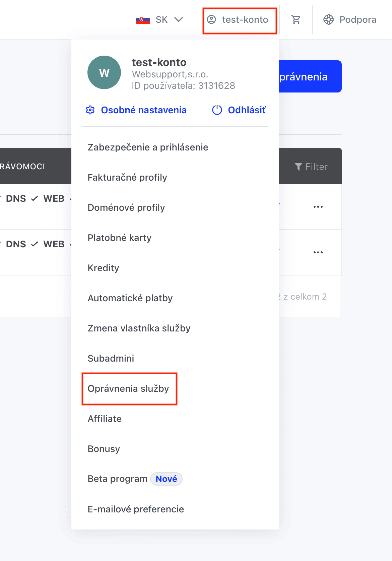The height and width of the screenshot is (561, 392).
Task: Expand the SK language dropdown chevron
Action: point(179,20)
